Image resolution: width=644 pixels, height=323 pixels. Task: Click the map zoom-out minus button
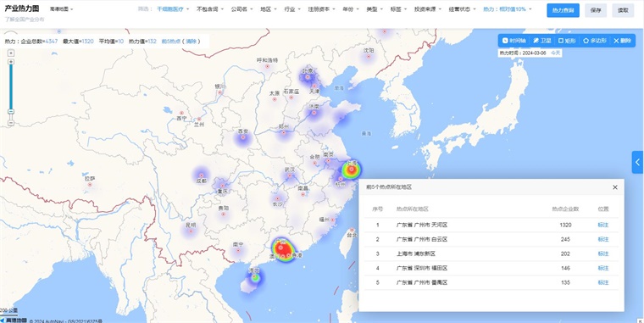[11, 123]
